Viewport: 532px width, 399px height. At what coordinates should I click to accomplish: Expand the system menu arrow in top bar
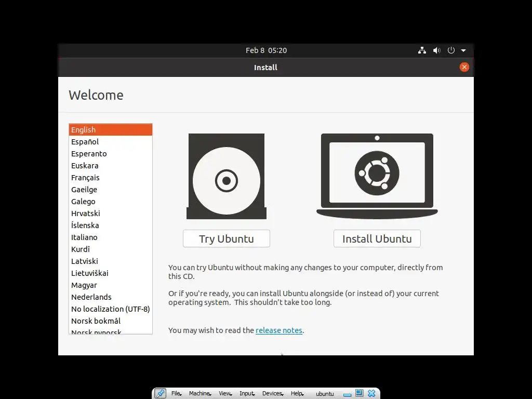463,50
